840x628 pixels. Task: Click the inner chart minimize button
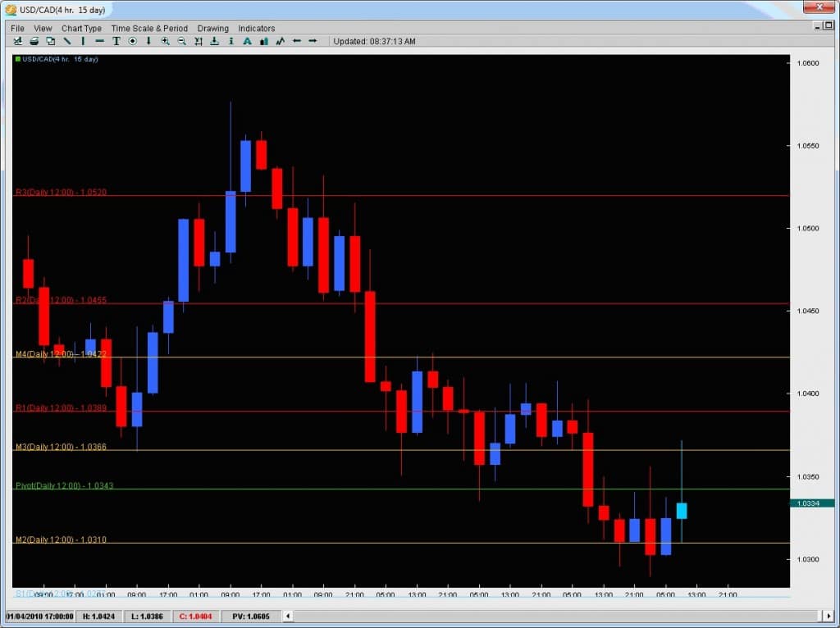tap(818, 25)
